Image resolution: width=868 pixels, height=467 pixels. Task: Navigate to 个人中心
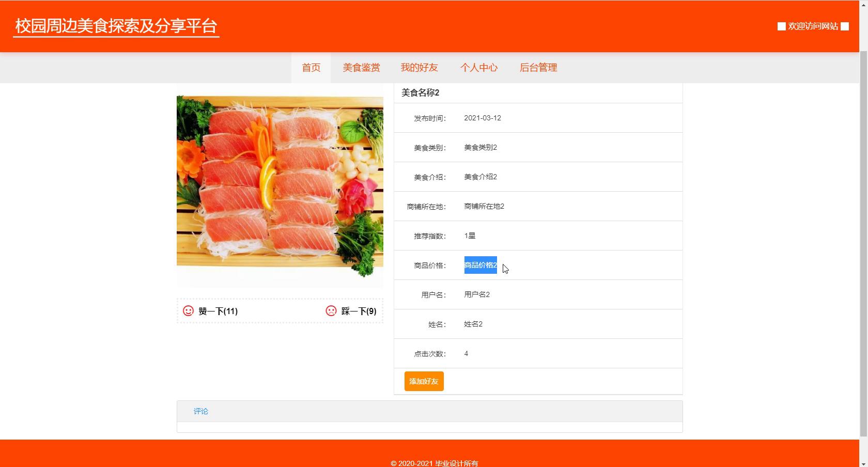coord(479,68)
